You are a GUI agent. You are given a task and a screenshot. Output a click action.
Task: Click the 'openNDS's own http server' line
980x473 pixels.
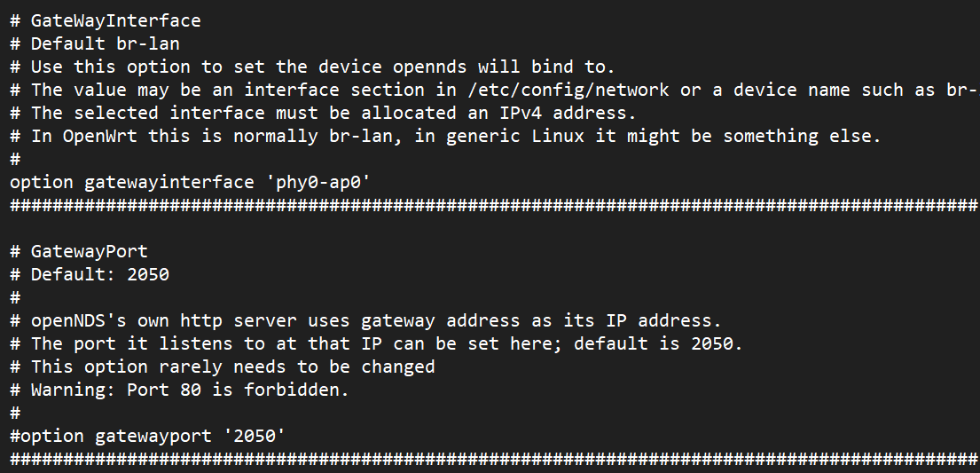point(365,321)
